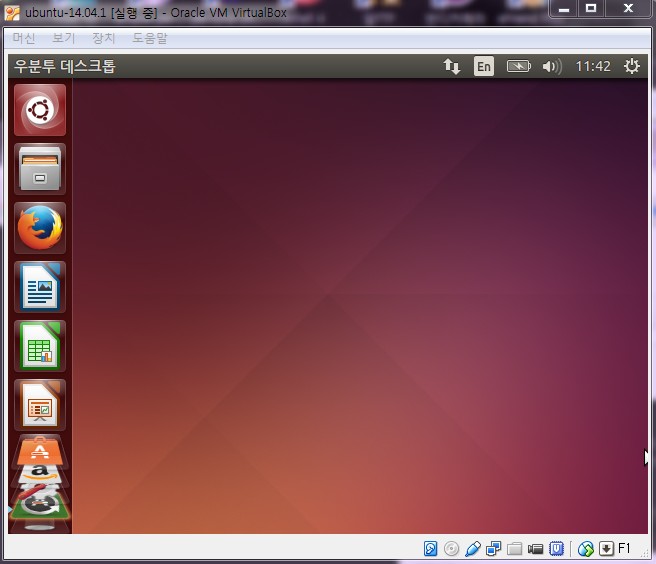Launch LibreOffice Impress presentation app
This screenshot has height=564, width=656.
(x=40, y=404)
